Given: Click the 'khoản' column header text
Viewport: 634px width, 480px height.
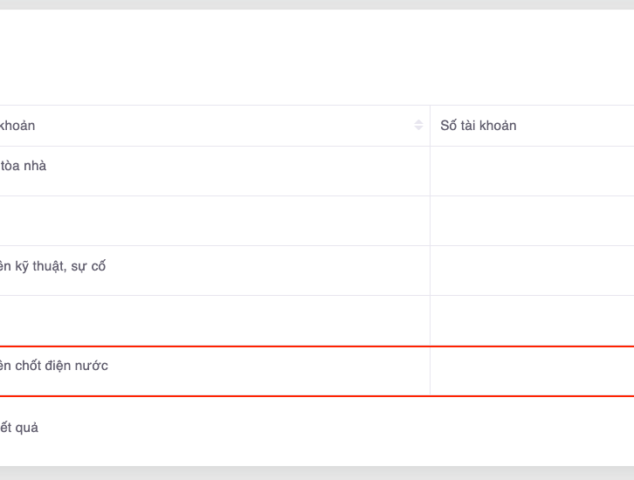Looking at the screenshot, I should [18, 126].
